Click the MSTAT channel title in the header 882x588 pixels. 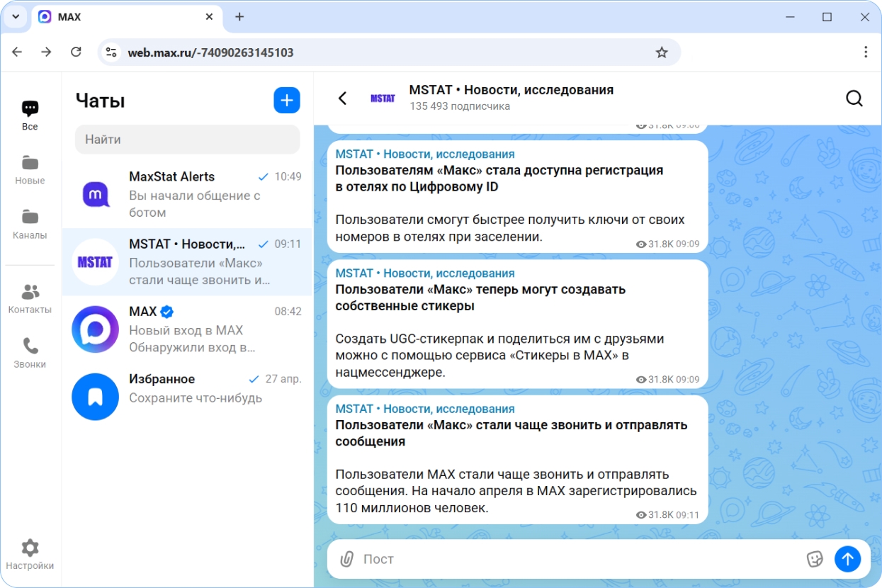pyautogui.click(x=511, y=90)
